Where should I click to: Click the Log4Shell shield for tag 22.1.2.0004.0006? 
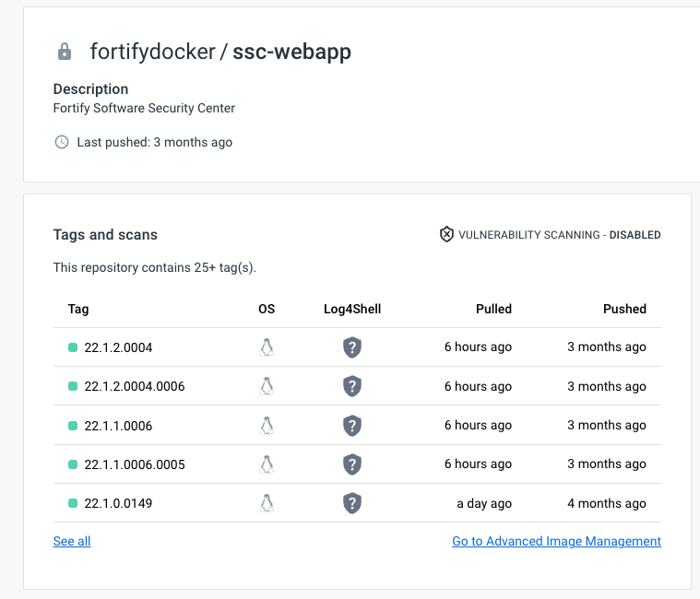tap(351, 386)
